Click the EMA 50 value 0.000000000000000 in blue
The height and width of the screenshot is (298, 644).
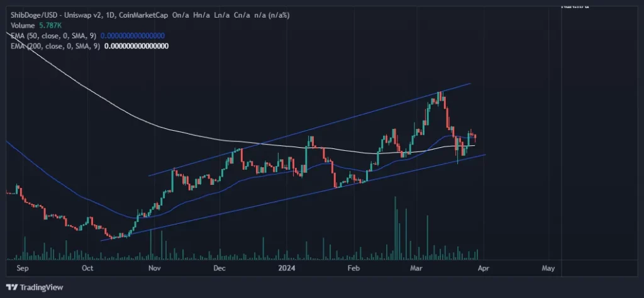tap(133, 36)
